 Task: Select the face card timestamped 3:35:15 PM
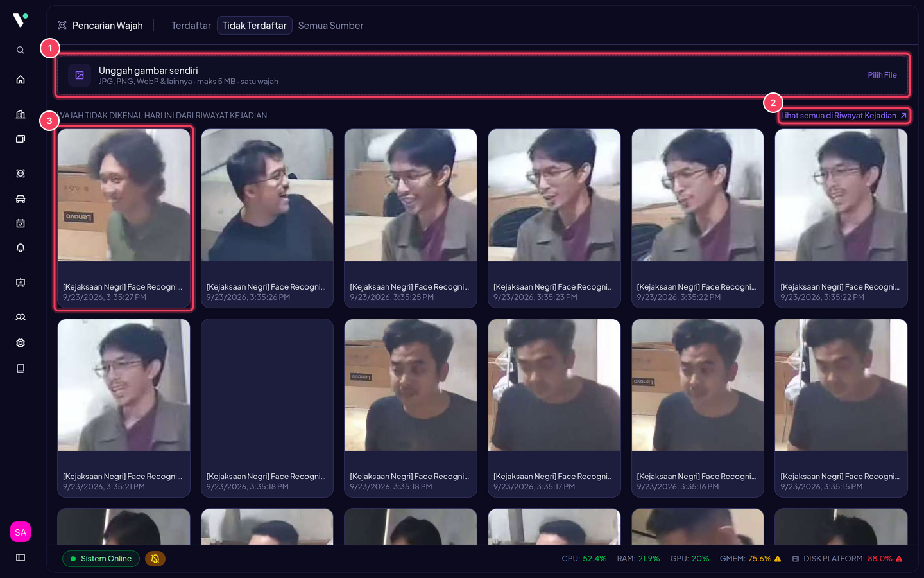[x=841, y=408]
